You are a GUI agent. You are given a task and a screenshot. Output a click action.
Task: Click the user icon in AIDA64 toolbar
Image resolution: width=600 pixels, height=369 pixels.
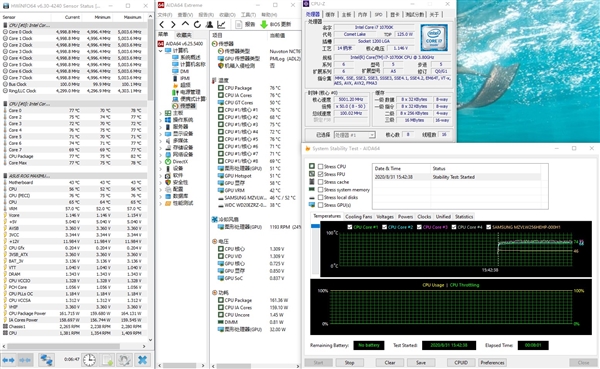(x=209, y=24)
